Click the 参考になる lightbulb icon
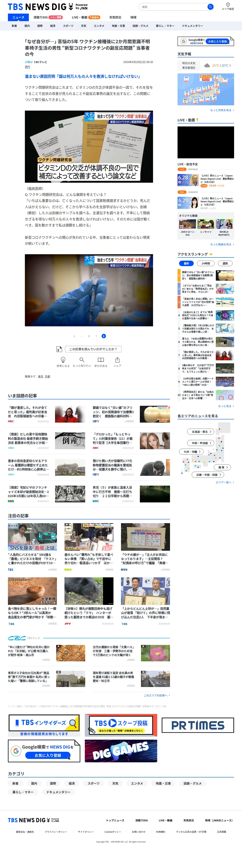 coord(63,360)
